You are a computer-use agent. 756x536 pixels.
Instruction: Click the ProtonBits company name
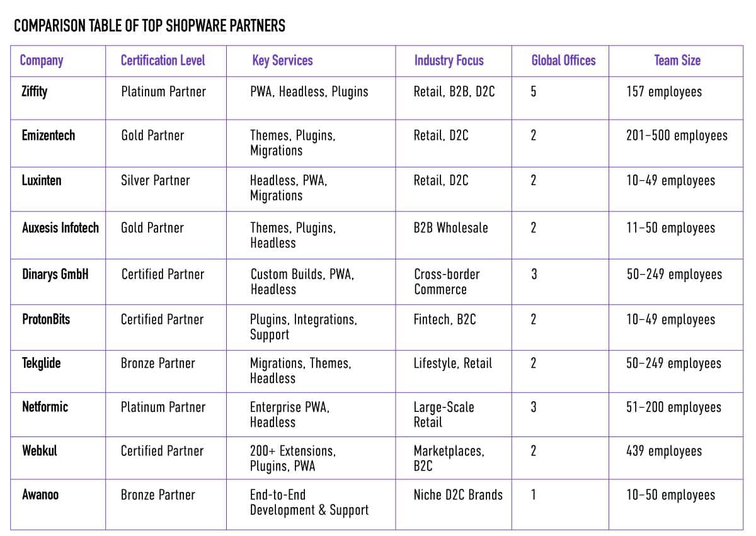[46, 319]
